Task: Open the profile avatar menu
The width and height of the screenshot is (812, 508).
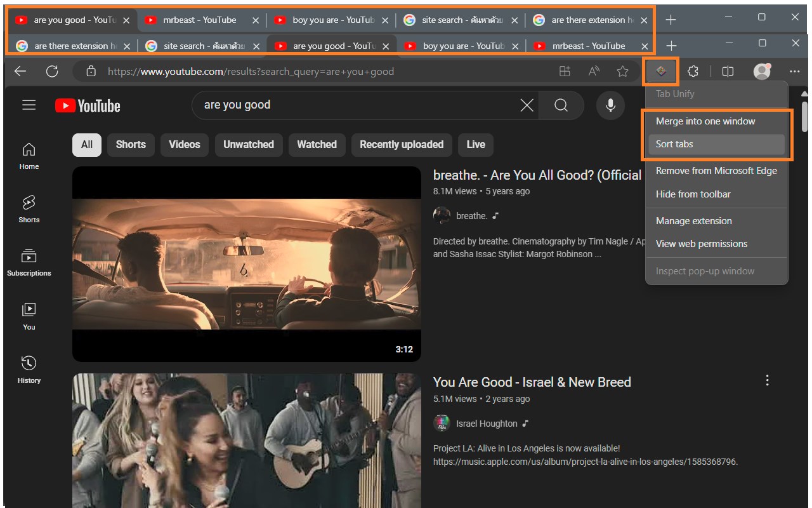Action: pos(762,71)
